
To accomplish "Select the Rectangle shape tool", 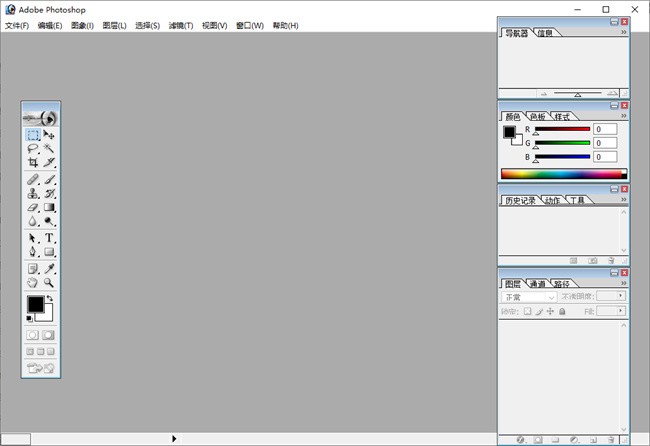I will 49,252.
